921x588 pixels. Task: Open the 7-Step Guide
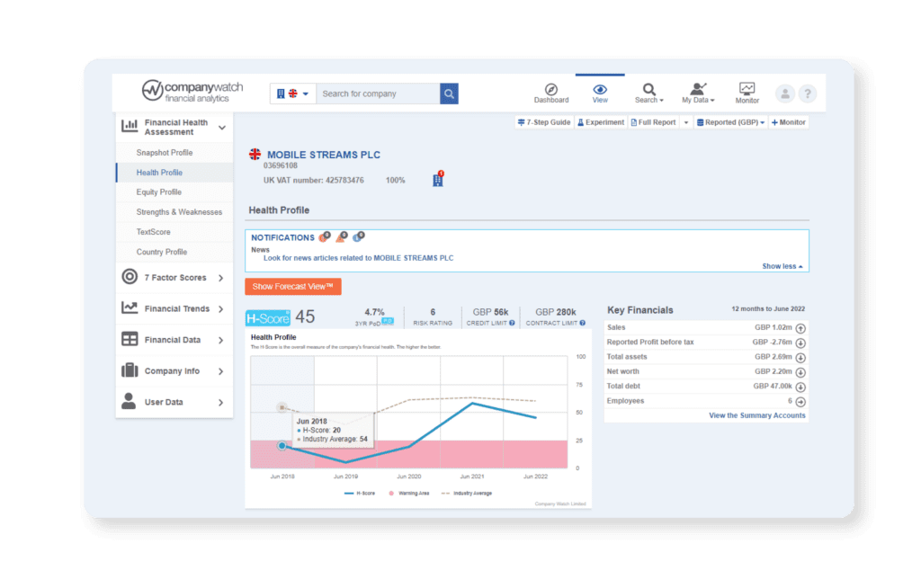[x=544, y=122]
